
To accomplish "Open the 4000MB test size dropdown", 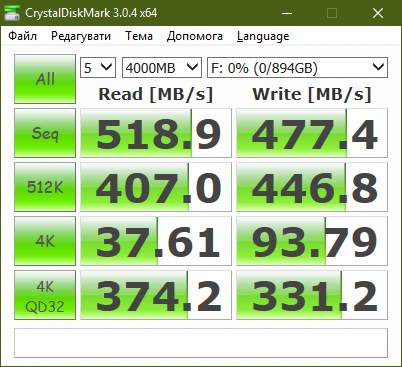I will pyautogui.click(x=162, y=68).
